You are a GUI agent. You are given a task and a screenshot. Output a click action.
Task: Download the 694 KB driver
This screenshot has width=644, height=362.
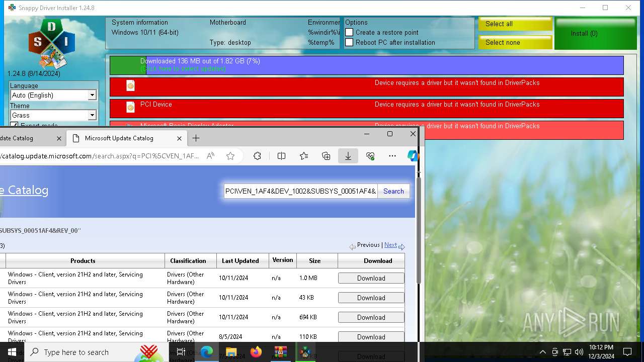(371, 317)
